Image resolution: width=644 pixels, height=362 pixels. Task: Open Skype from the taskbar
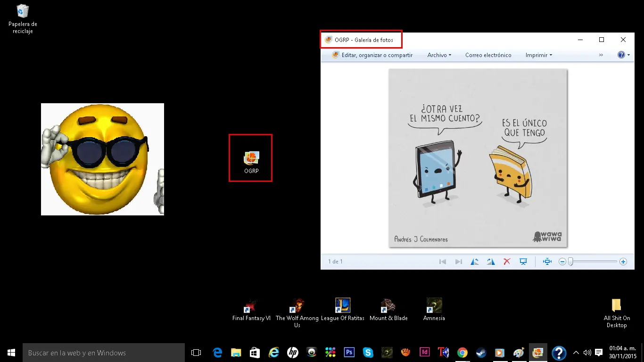(368, 353)
